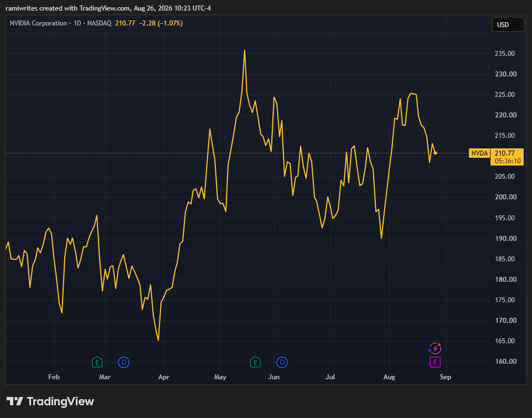The width and height of the screenshot is (532, 418).
Task: Click the purple upcoming earnings E marker
Action: 435,362
